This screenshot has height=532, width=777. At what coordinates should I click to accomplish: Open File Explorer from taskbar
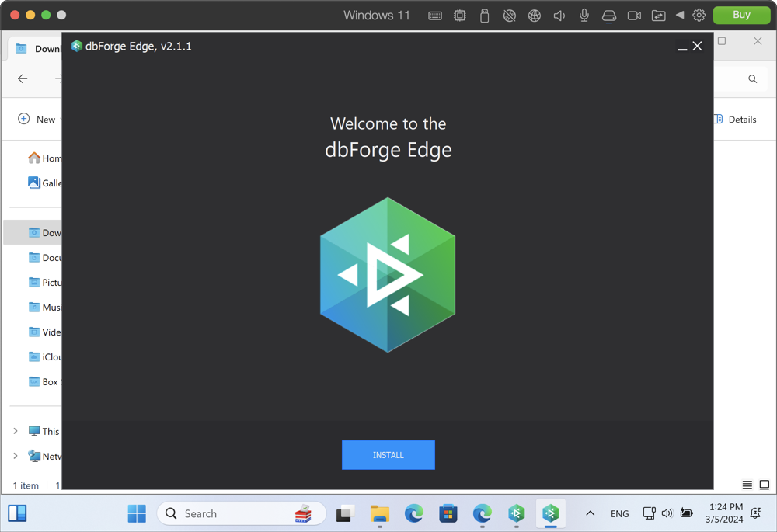pyautogui.click(x=380, y=513)
